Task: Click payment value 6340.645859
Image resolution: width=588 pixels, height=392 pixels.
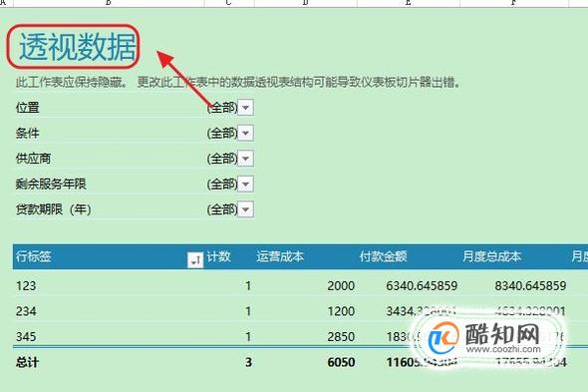Action: (x=422, y=285)
